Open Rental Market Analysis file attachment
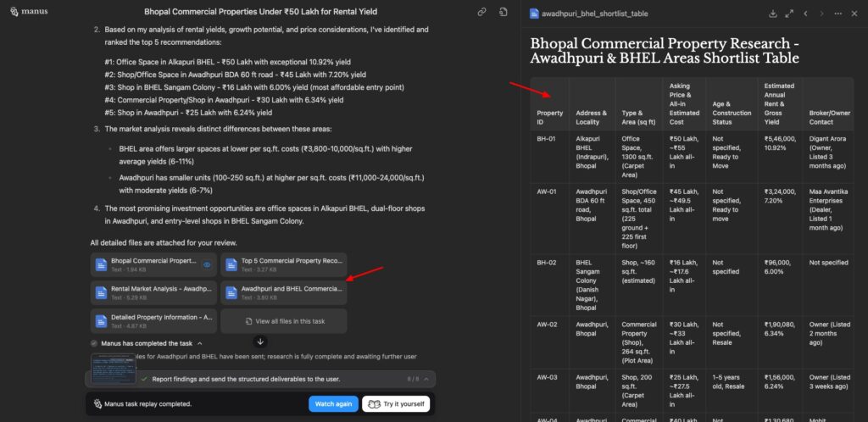Screen dimensions: 868x422 point(153,292)
